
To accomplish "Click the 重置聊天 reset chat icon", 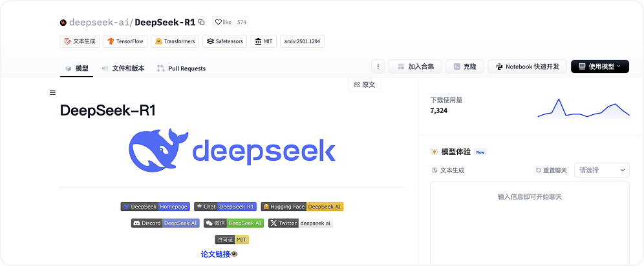I will [x=539, y=170].
